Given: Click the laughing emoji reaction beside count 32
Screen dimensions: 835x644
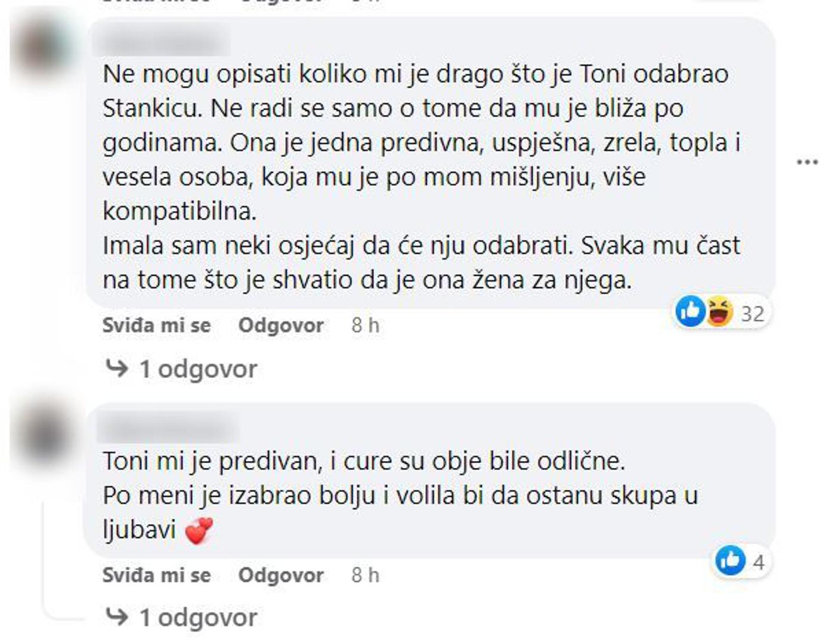Looking at the screenshot, I should point(720,311).
